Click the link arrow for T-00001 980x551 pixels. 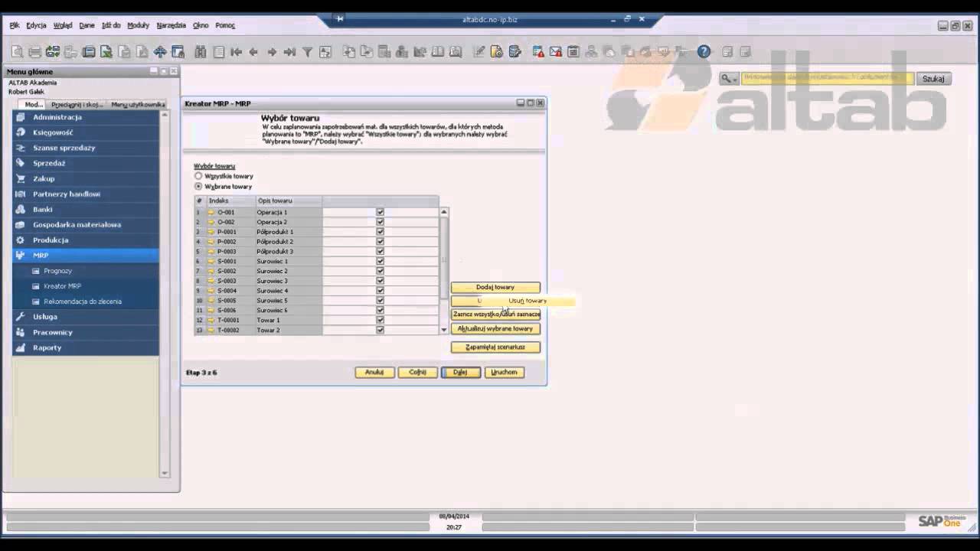211,320
